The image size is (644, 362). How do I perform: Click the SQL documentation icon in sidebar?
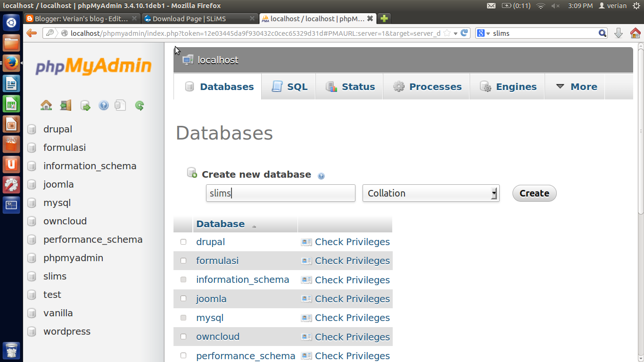point(121,105)
